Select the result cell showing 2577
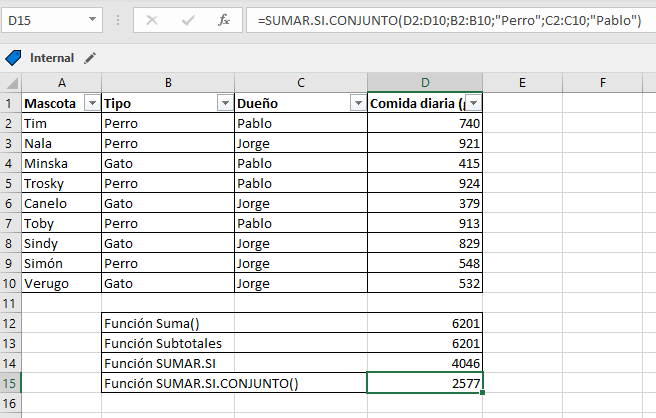 (x=425, y=383)
